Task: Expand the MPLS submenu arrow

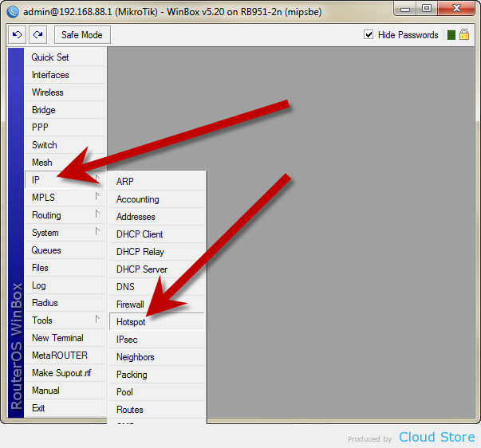Action: point(97,196)
